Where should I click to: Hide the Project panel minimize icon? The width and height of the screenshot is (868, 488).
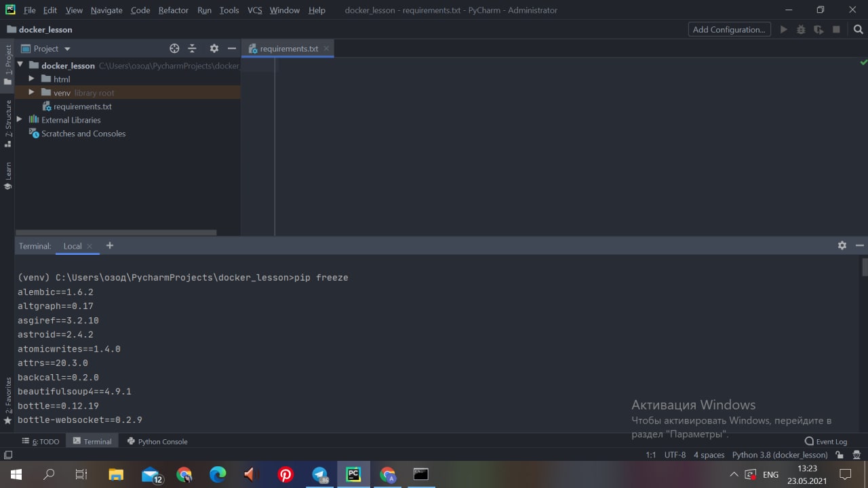click(231, 49)
